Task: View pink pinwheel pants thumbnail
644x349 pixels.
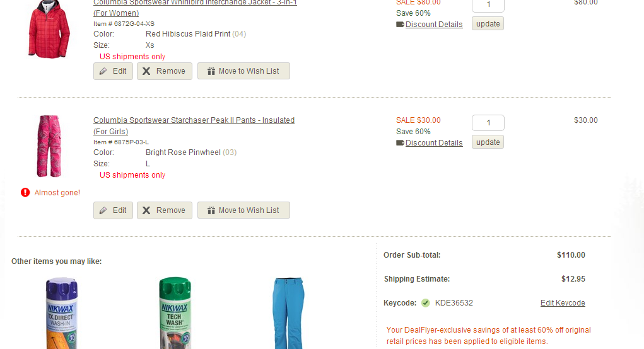Action: click(49, 146)
